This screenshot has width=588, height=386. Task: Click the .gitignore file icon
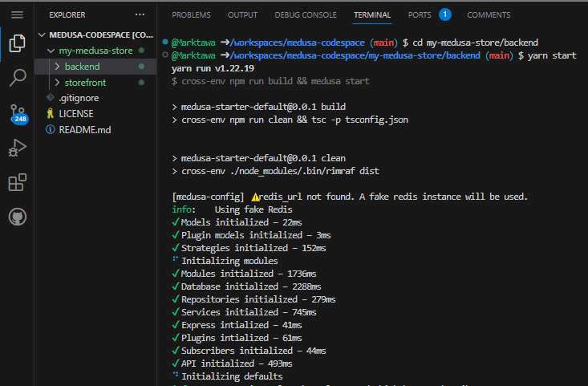[x=51, y=98]
